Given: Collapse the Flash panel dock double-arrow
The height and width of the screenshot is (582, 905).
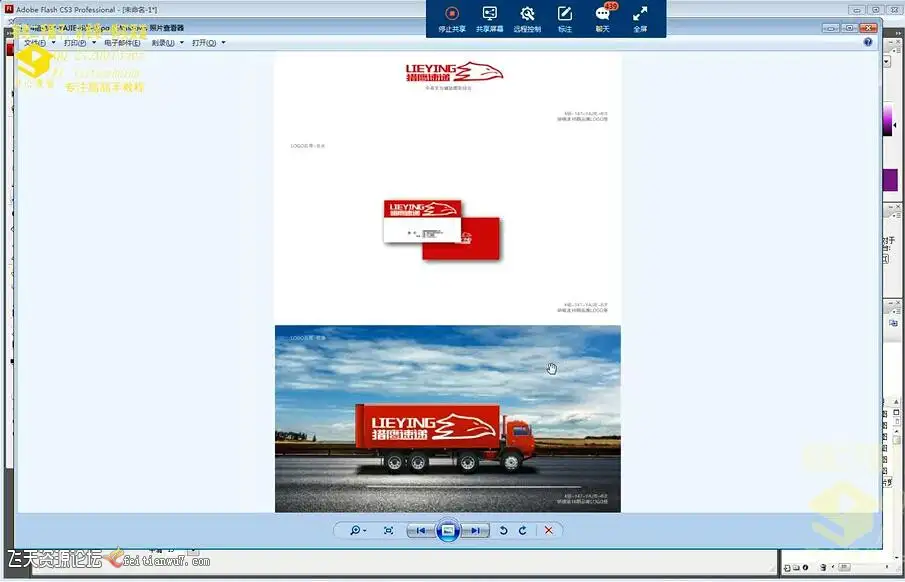Looking at the screenshot, I should [897, 33].
